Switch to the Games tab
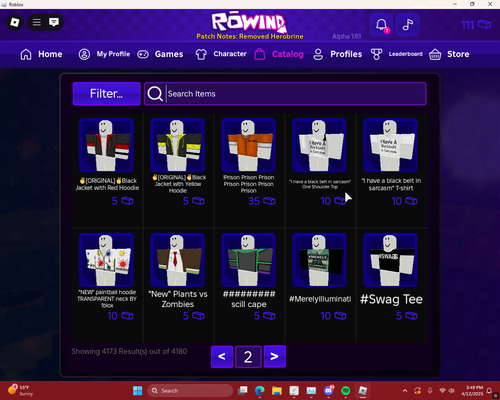 point(169,54)
